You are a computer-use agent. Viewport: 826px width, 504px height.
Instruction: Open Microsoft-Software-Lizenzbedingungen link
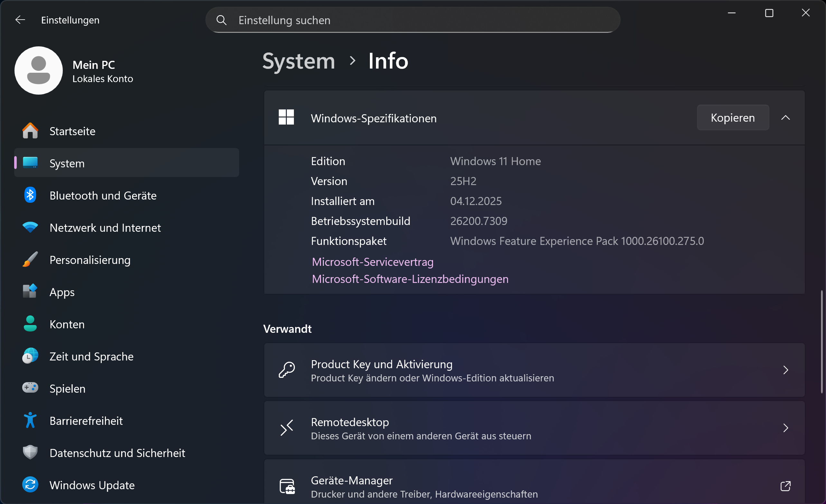(410, 279)
